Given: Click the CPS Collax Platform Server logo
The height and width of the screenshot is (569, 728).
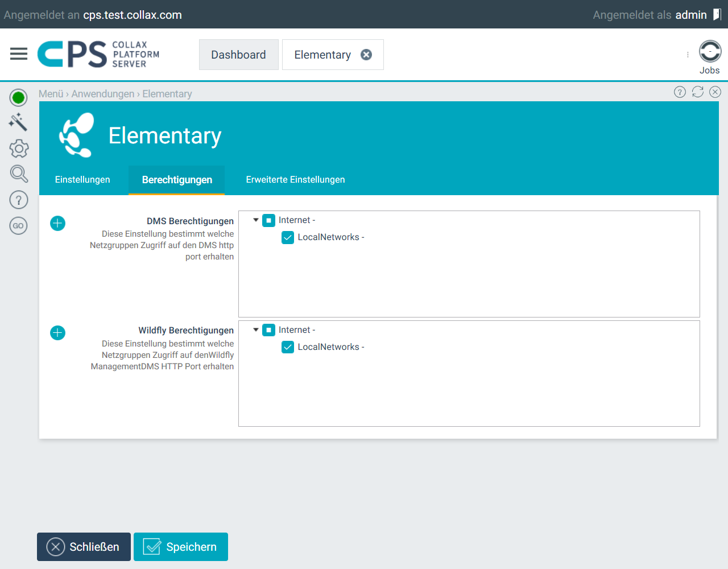Looking at the screenshot, I should tap(98, 54).
